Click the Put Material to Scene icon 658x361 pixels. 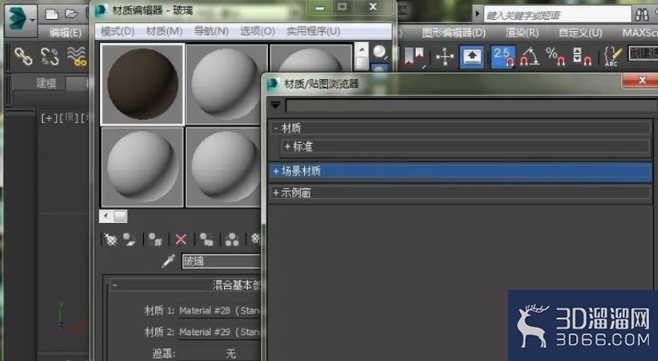129,240
